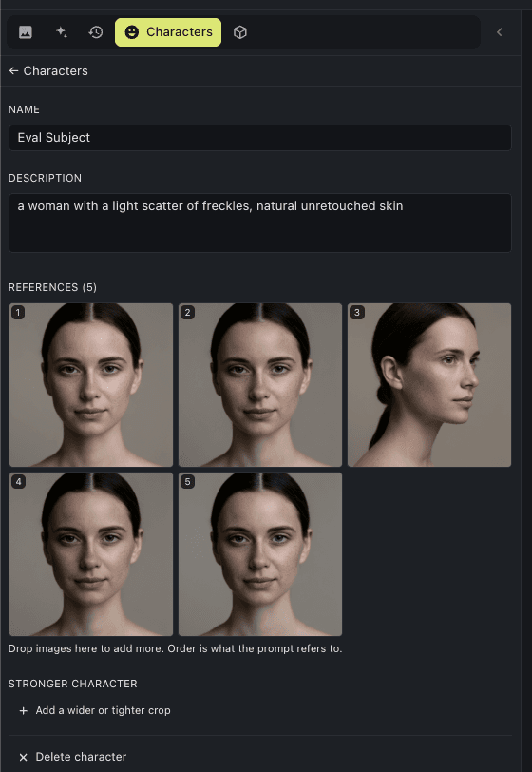
Task: Click the plus icon beside Add a crop
Action: (23, 711)
